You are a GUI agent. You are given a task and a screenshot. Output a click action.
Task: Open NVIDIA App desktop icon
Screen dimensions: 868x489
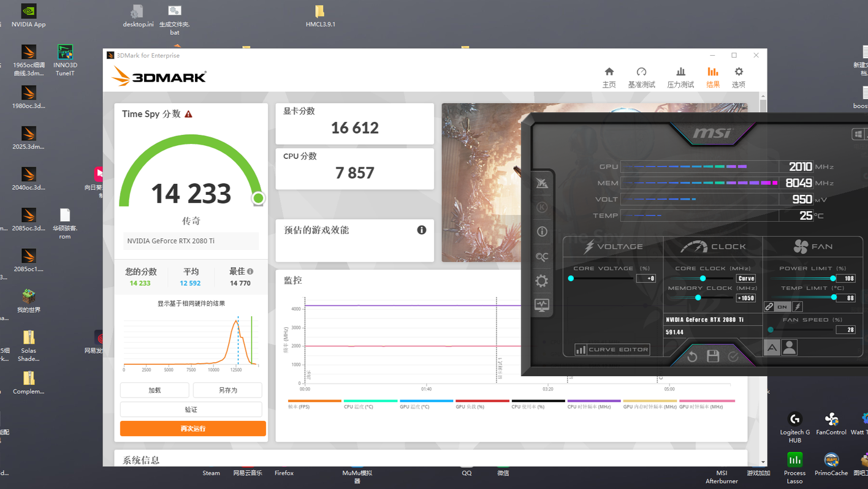[x=28, y=15]
